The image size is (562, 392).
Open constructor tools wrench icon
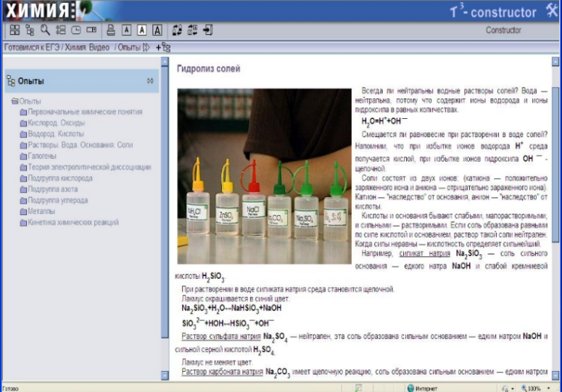click(550, 11)
